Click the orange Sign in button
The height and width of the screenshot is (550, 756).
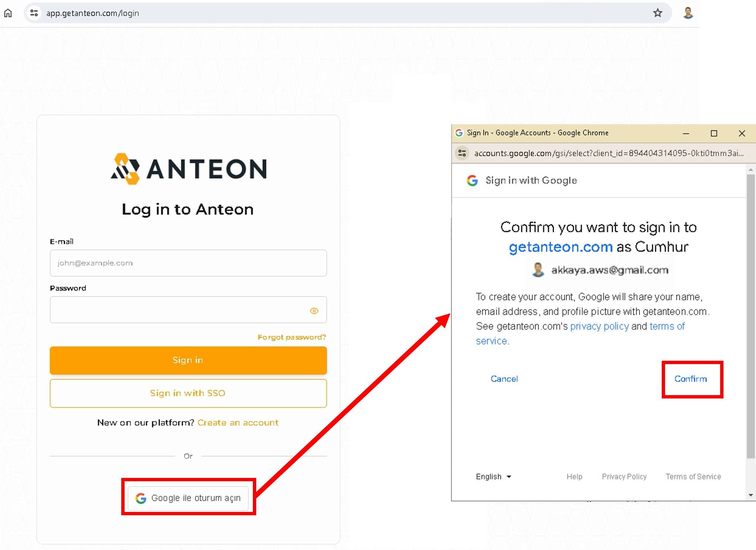(188, 360)
